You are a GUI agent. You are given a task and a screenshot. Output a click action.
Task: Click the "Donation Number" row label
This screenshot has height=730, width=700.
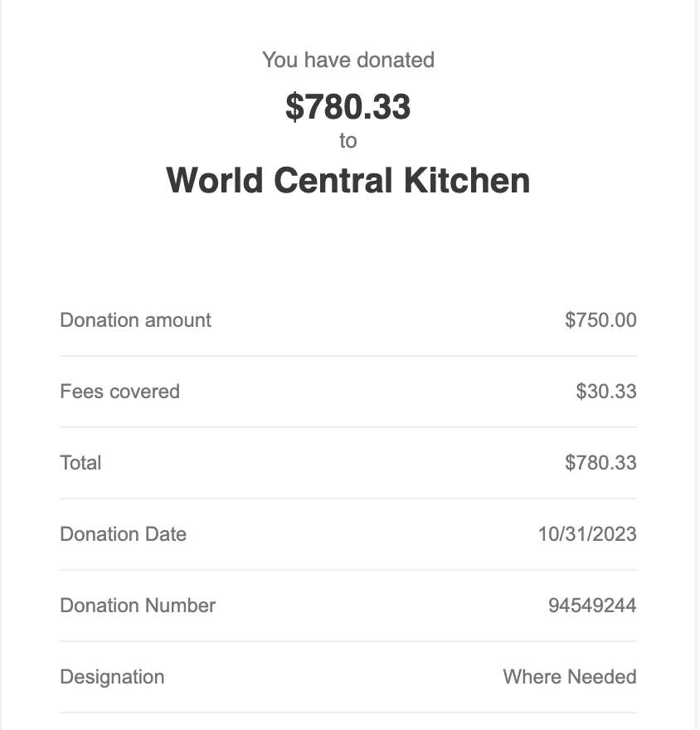(x=138, y=606)
